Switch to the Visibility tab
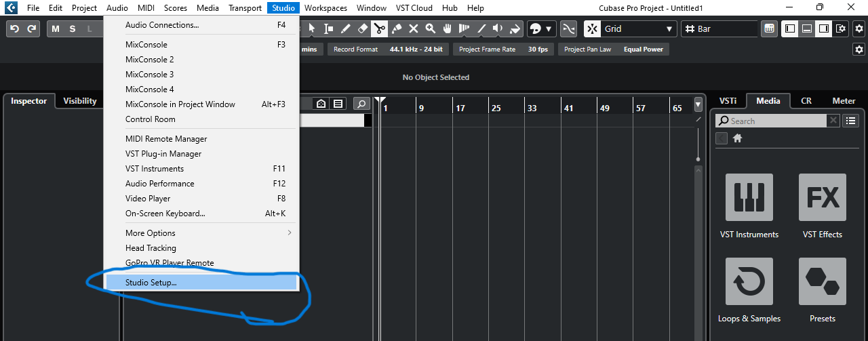 80,101
